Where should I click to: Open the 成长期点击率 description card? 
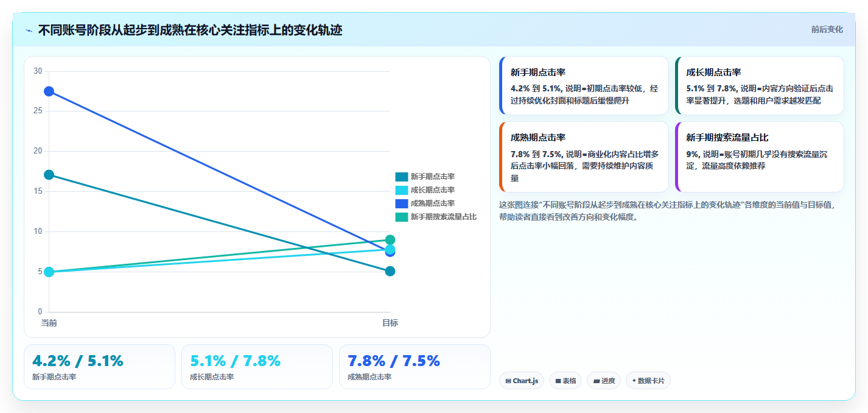point(760,86)
